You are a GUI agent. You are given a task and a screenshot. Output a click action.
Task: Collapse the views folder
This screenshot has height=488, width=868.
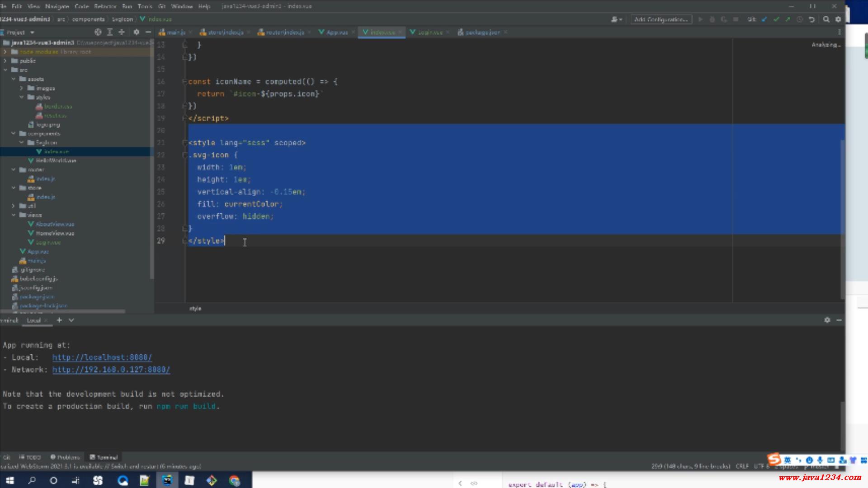(14, 215)
